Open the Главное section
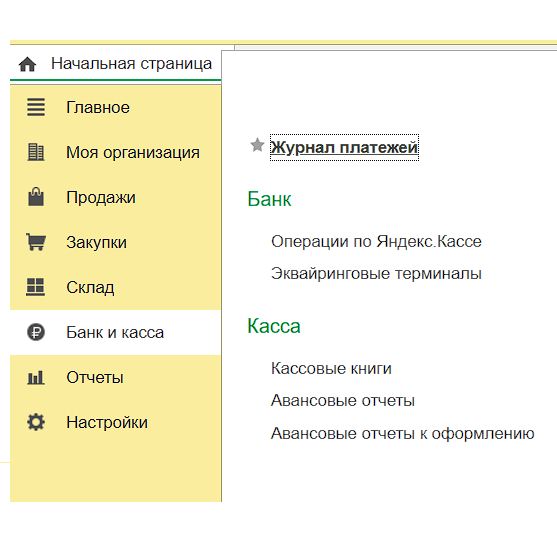Image resolution: width=557 pixels, height=557 pixels. point(98,107)
